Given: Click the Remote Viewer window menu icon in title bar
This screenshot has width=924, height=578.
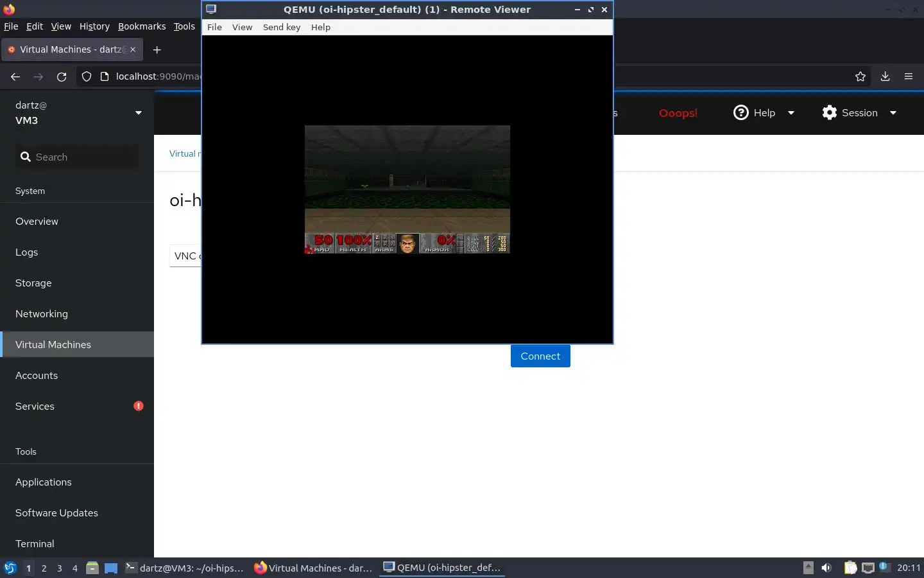Looking at the screenshot, I should pos(211,9).
